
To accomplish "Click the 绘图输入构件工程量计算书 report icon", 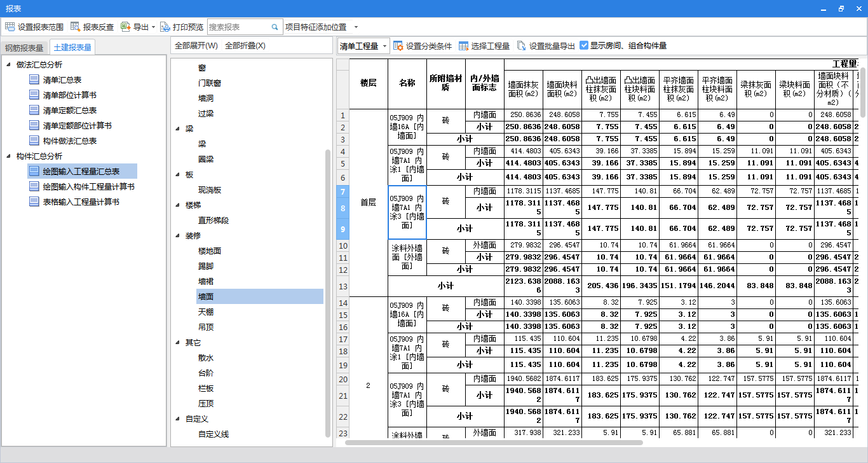I will click(x=34, y=186).
